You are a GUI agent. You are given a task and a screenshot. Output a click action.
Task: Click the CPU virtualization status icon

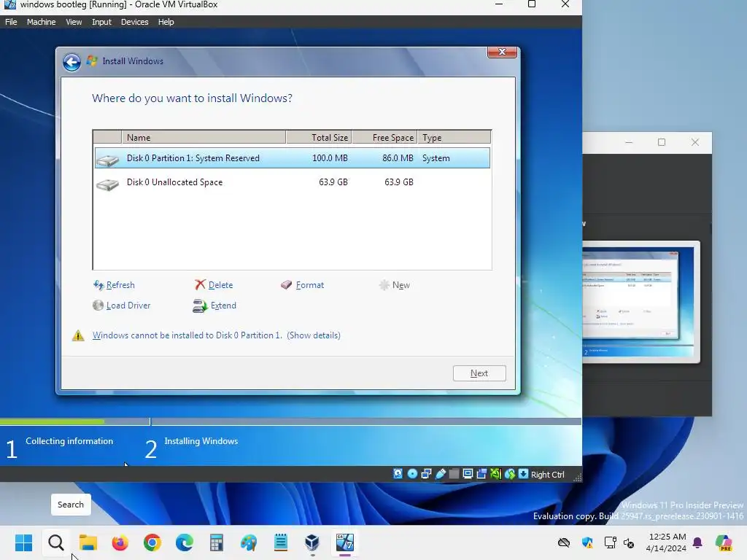point(495,474)
